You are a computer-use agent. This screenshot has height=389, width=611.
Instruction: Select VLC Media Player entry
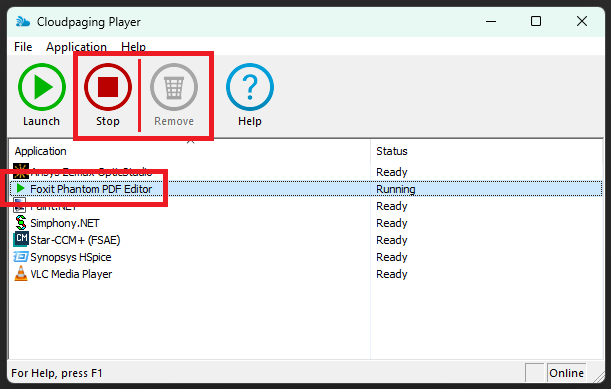71,274
